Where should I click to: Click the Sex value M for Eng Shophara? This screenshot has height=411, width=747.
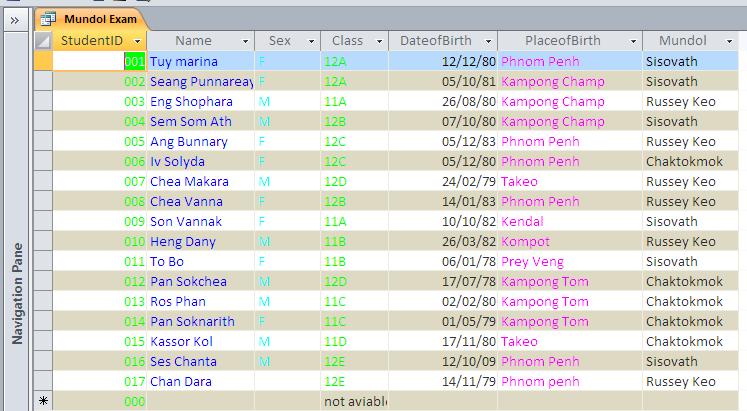coord(264,101)
